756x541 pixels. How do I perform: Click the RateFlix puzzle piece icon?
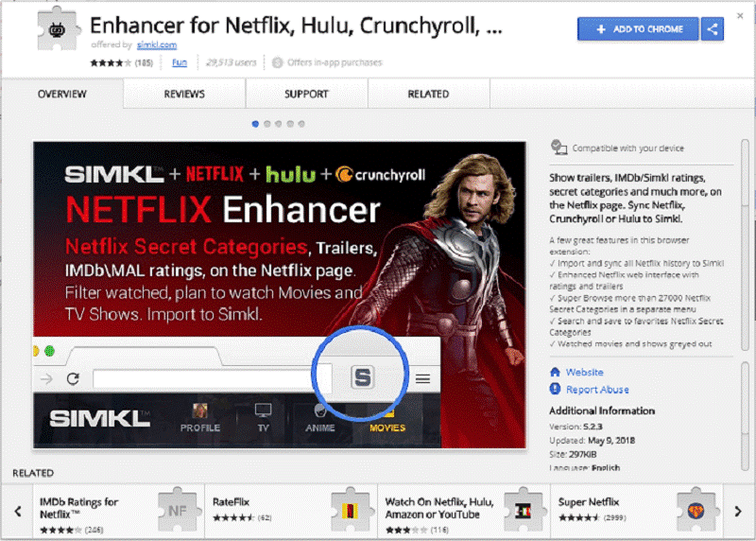pyautogui.click(x=349, y=509)
